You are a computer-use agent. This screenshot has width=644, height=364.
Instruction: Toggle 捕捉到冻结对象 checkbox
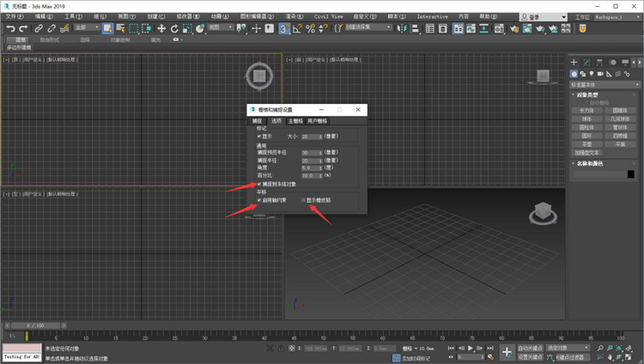tap(259, 184)
